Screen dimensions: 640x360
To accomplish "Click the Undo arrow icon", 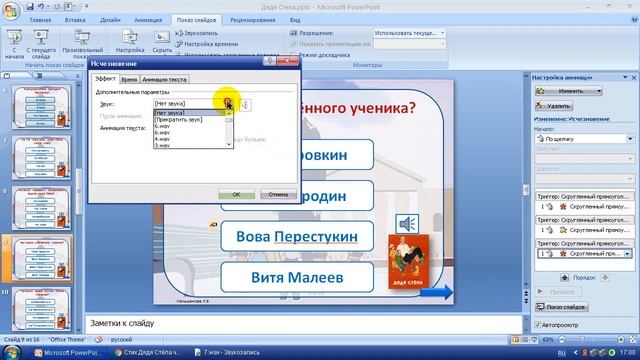I will point(41,7).
